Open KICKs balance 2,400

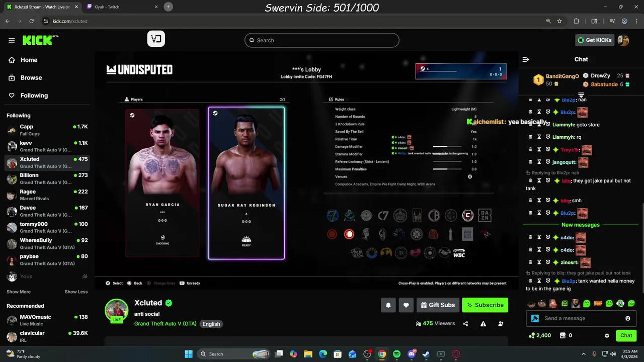(540, 335)
